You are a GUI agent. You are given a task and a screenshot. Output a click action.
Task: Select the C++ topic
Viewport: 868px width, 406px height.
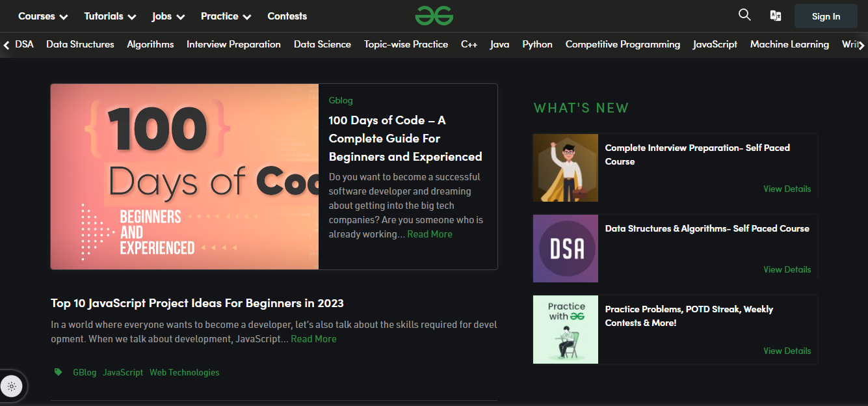tap(469, 44)
